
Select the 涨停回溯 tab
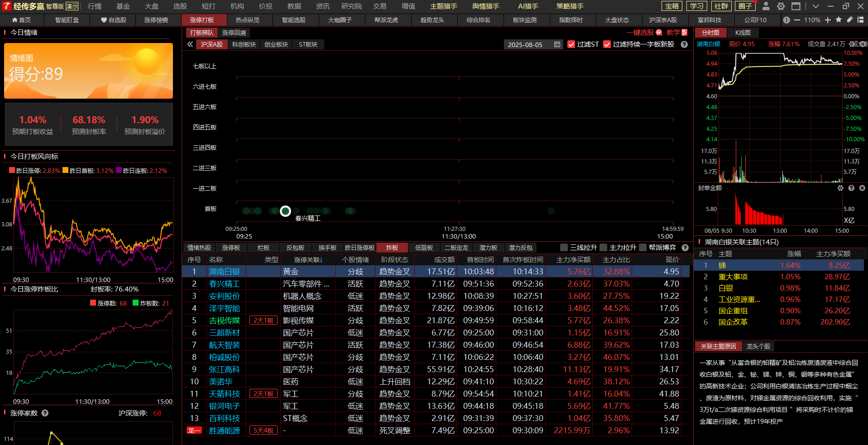pos(234,33)
